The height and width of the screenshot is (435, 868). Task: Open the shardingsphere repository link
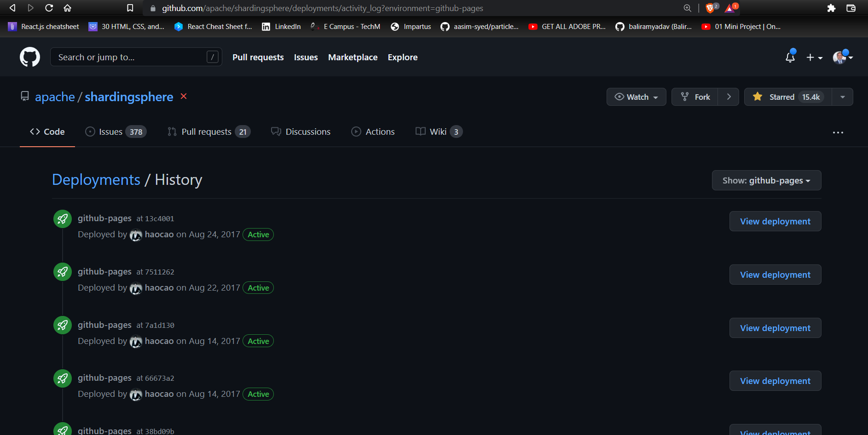tap(129, 97)
